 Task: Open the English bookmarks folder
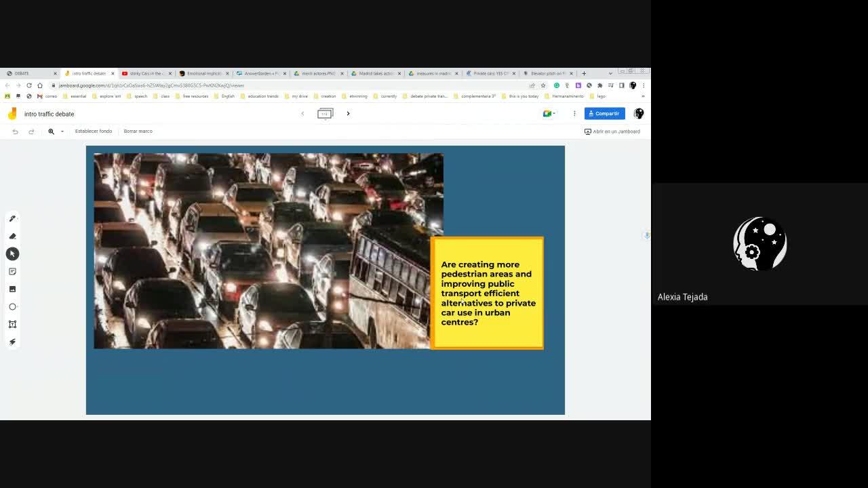pos(224,96)
